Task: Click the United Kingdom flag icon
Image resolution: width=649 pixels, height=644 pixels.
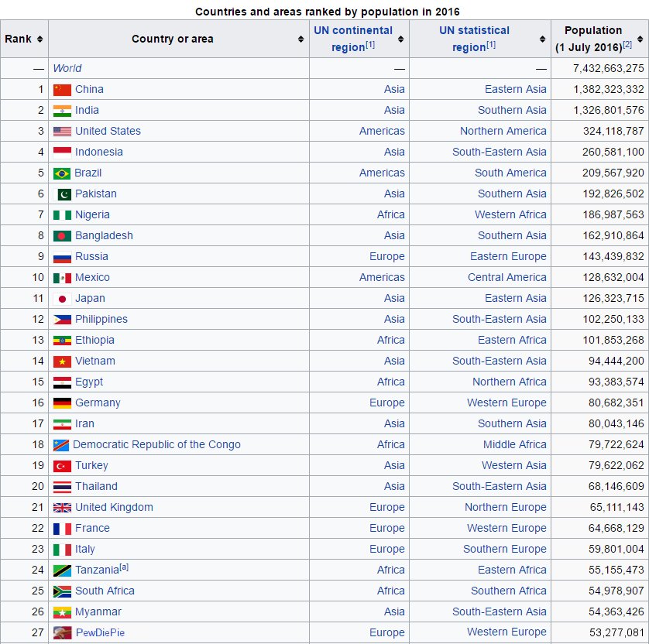Action: click(62, 508)
